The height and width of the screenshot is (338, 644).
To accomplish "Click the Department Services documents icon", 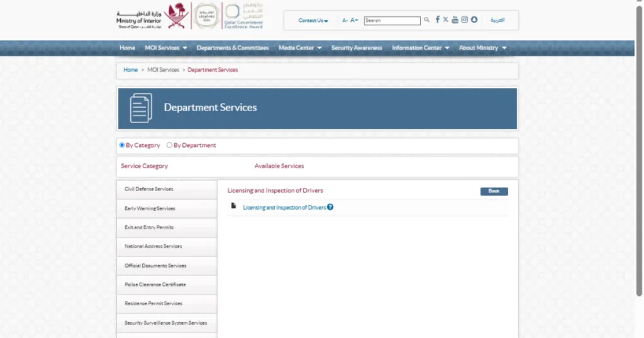I will coord(141,108).
